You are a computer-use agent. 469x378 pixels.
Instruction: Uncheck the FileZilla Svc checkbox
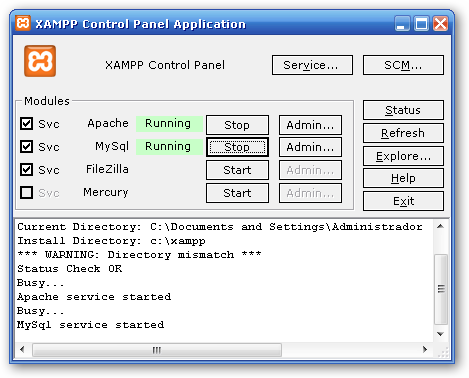tap(26, 169)
